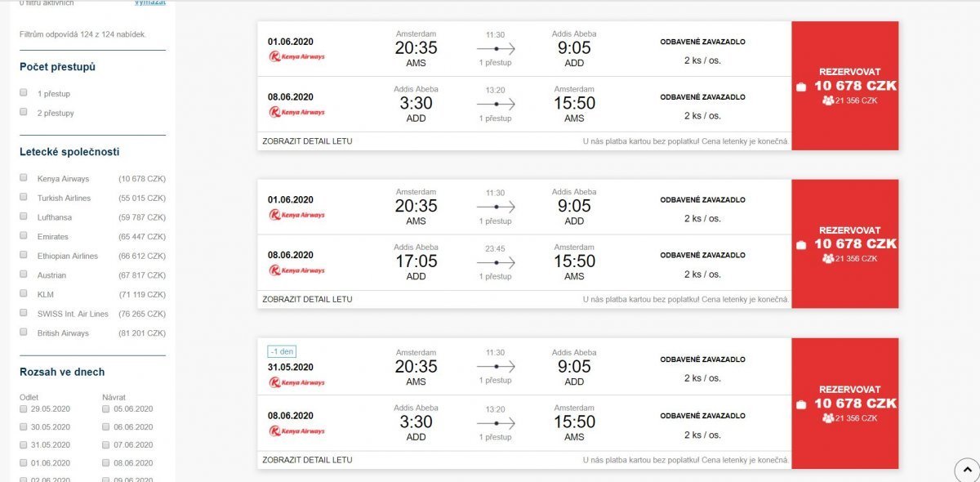Click the passengers icon beside 21 356 CZK in last offer
Screen dimensions: 980x482
828,418
